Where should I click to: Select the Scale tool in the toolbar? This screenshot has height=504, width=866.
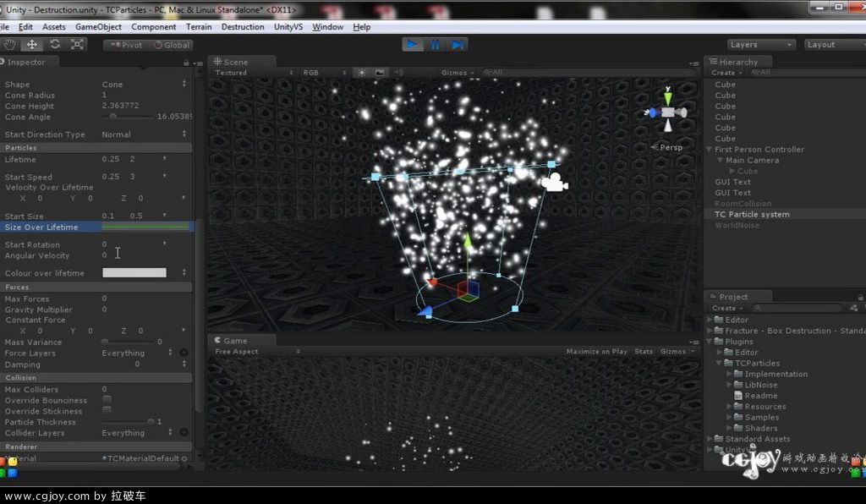[77, 45]
